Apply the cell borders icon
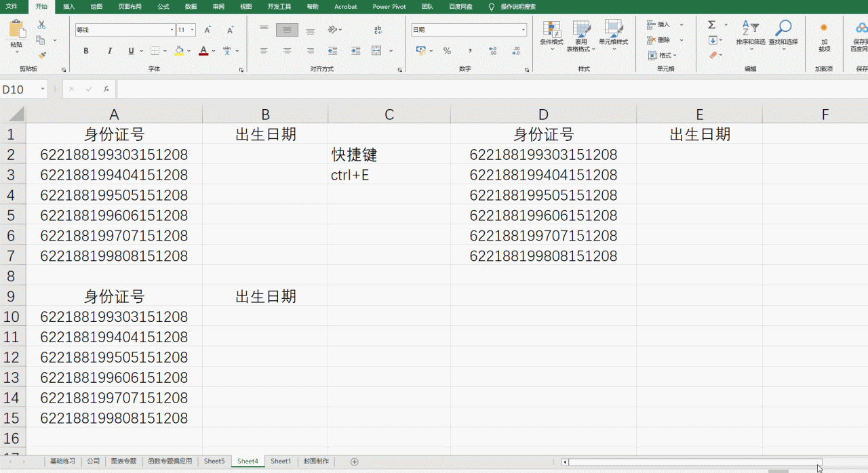 click(x=155, y=51)
